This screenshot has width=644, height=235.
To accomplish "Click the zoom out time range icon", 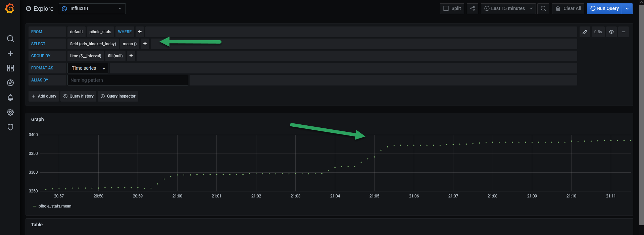I will click(543, 9).
